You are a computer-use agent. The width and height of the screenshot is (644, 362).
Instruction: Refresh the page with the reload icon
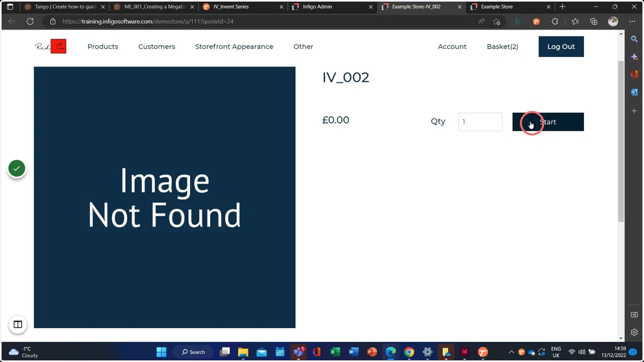point(30,21)
